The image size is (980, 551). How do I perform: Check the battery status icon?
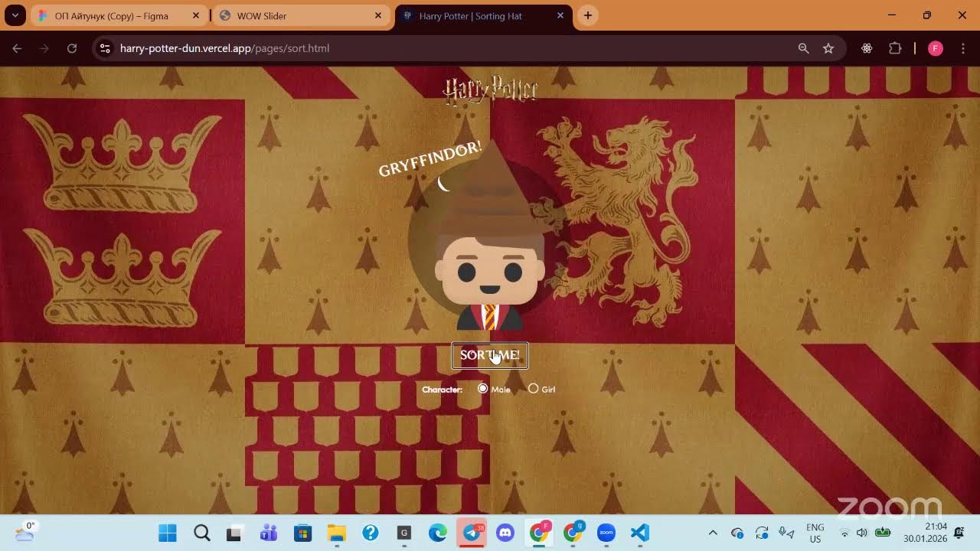pyautogui.click(x=883, y=533)
